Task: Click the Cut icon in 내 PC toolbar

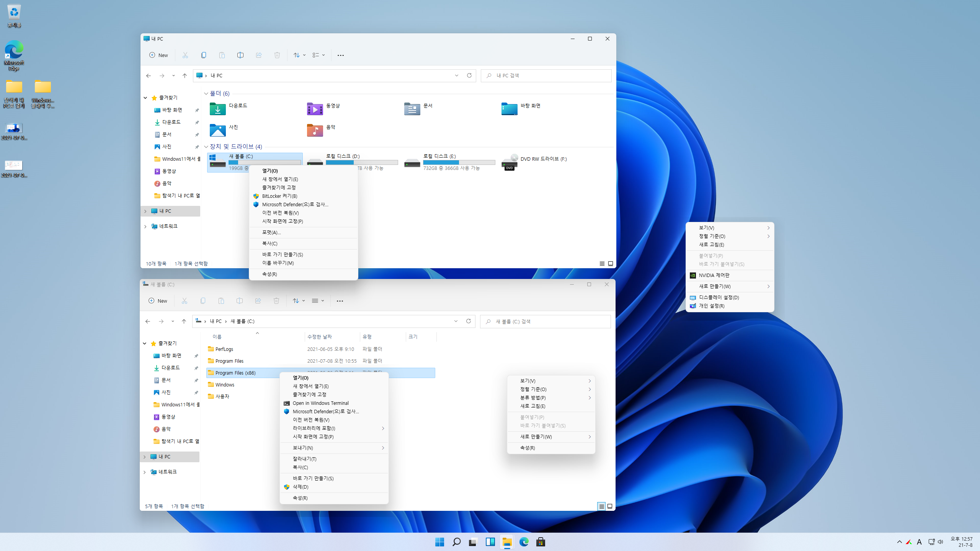Action: coord(185,55)
